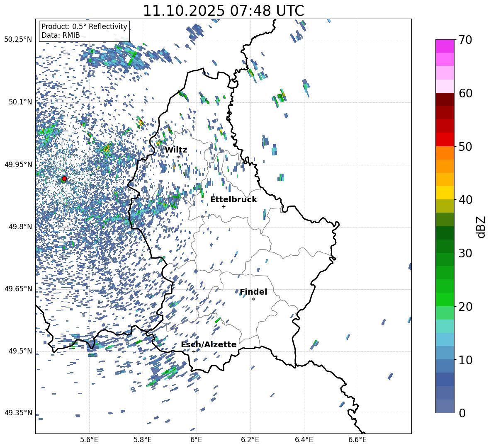Click the 49.65°N latitude label
The width and height of the screenshot is (491, 448).
[18, 289]
